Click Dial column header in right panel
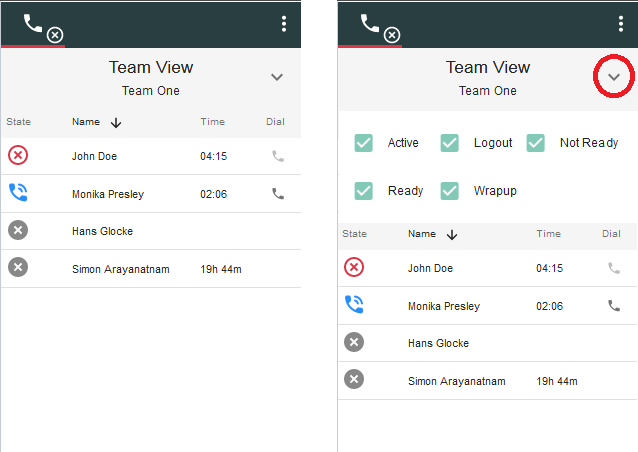The image size is (638, 452). [612, 234]
